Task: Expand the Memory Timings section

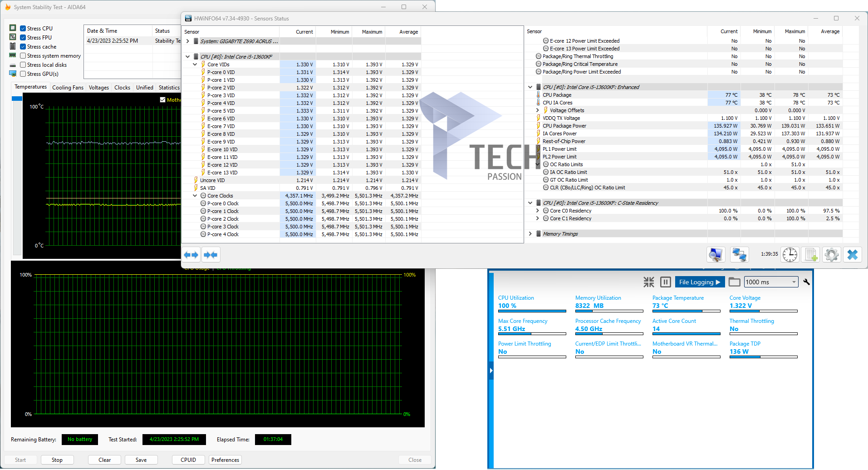Action: (530, 234)
